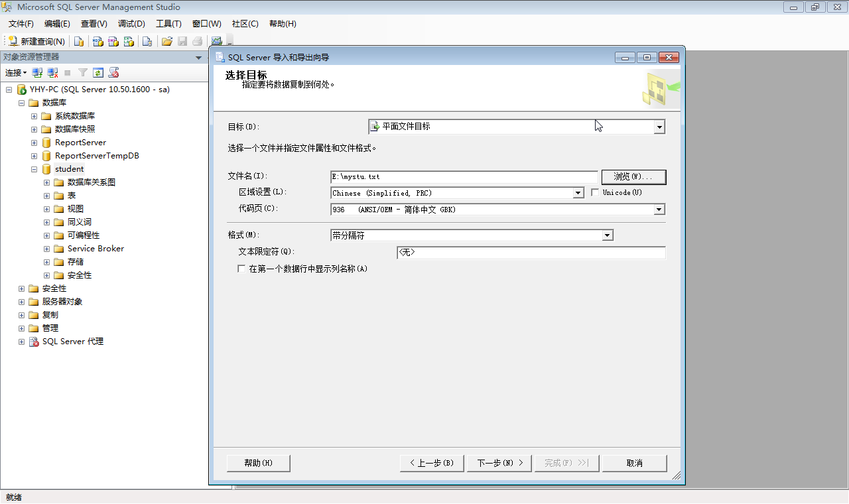Click the Refresh icon in Object Explorer
Viewport: 849px width, 504px height.
[98, 73]
